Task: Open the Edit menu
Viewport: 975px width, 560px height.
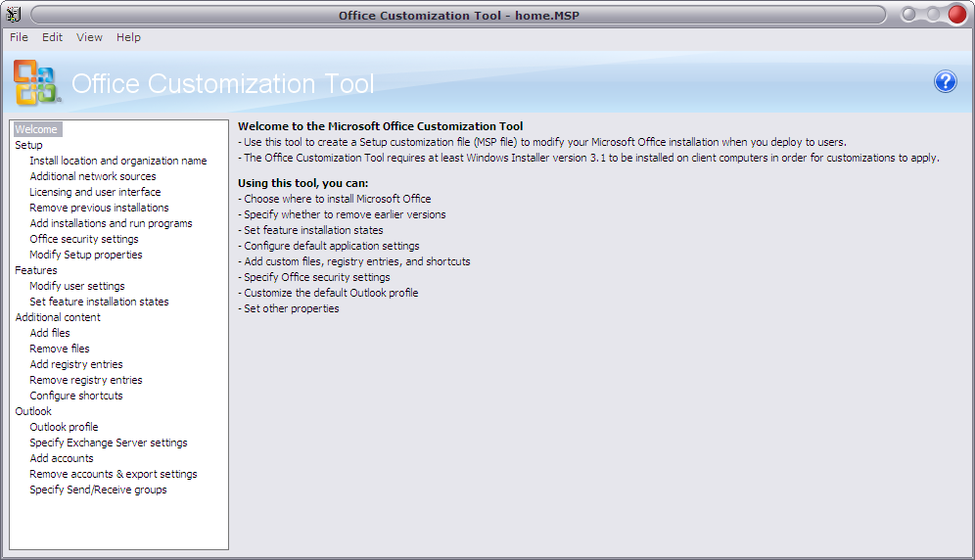Action: coord(52,37)
